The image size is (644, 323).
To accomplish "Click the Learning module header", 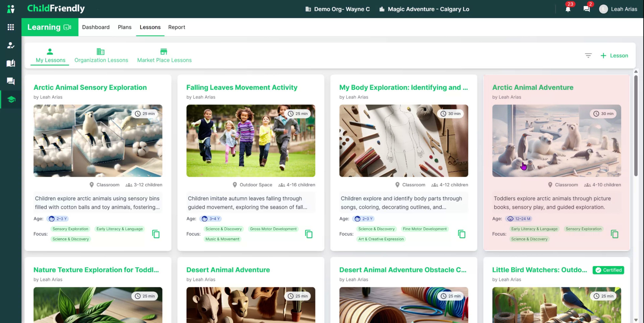I will tap(50, 27).
